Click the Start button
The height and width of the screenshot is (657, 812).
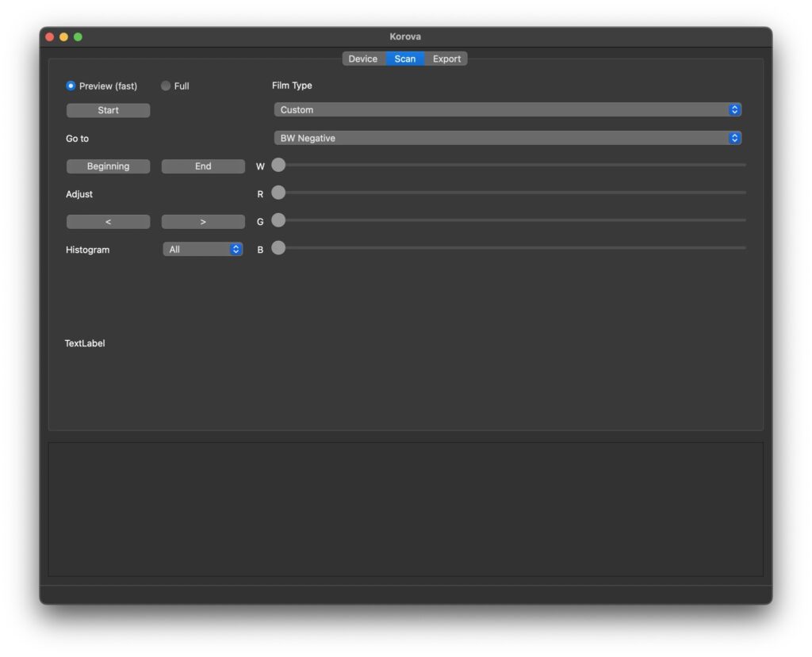(108, 110)
